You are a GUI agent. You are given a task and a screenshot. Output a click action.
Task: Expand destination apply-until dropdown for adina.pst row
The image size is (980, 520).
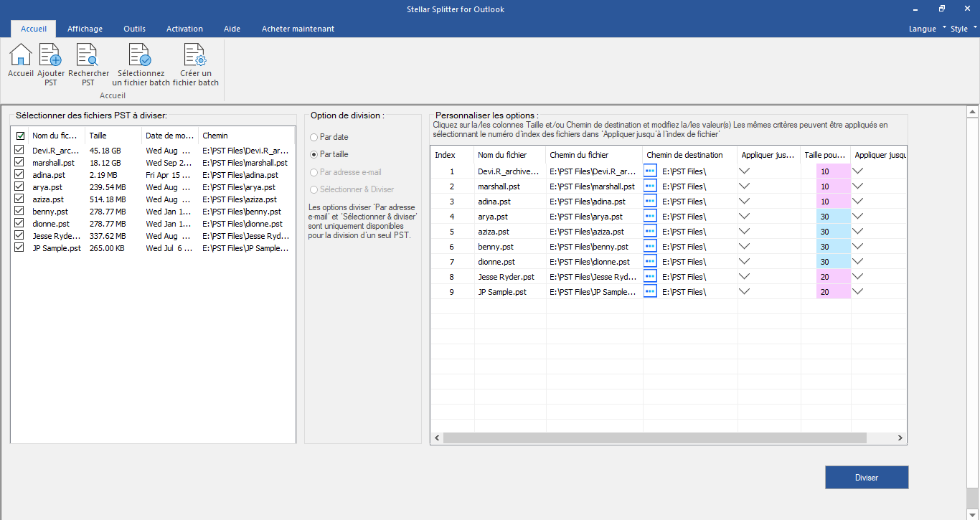tap(745, 202)
